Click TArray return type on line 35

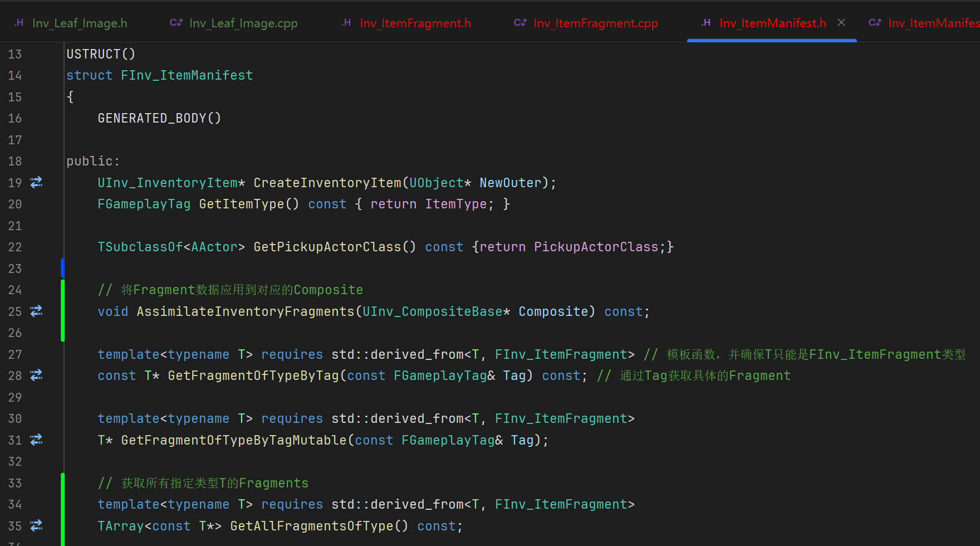(121, 526)
